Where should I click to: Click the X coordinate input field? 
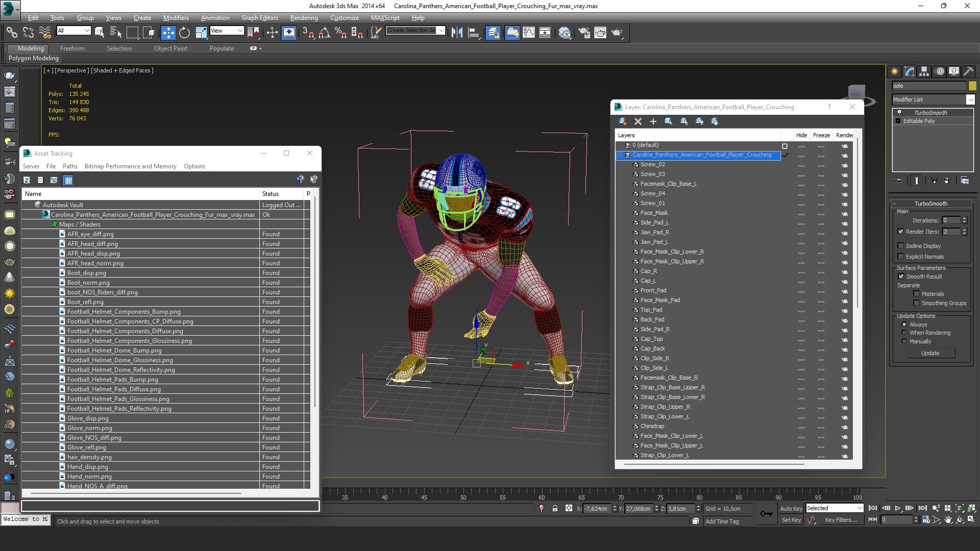tap(597, 509)
